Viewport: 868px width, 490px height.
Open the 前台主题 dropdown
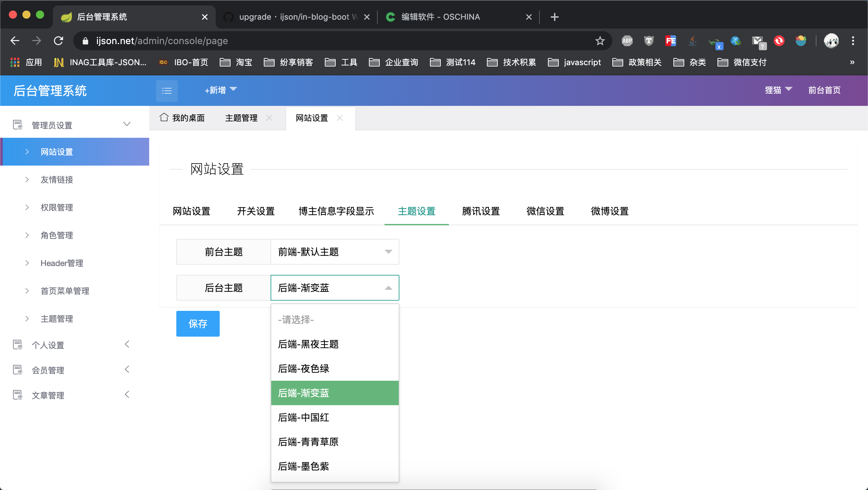click(335, 252)
